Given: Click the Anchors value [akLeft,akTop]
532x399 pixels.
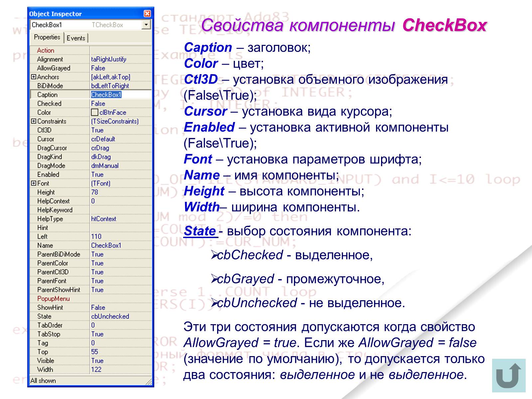Looking at the screenshot, I should coord(111,77).
